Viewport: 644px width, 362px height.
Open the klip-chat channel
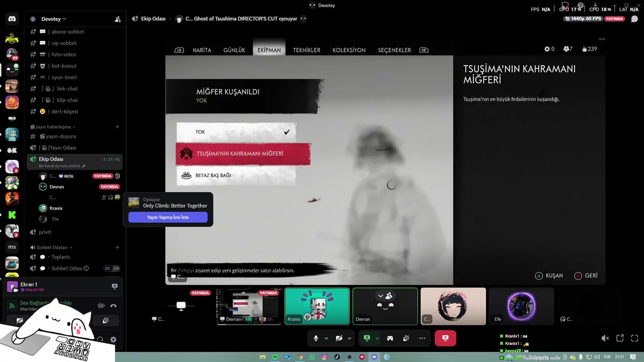[x=75, y=100]
